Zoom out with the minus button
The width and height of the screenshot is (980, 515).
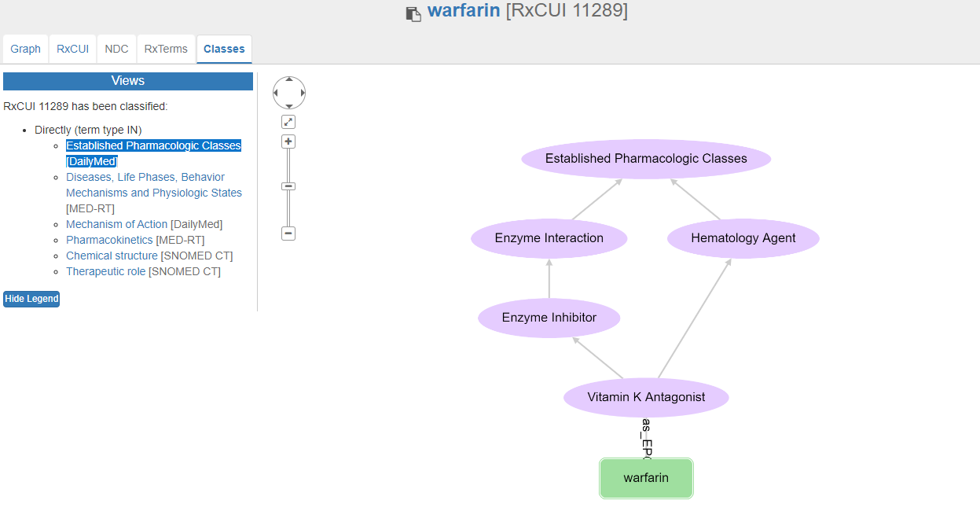pyautogui.click(x=288, y=234)
